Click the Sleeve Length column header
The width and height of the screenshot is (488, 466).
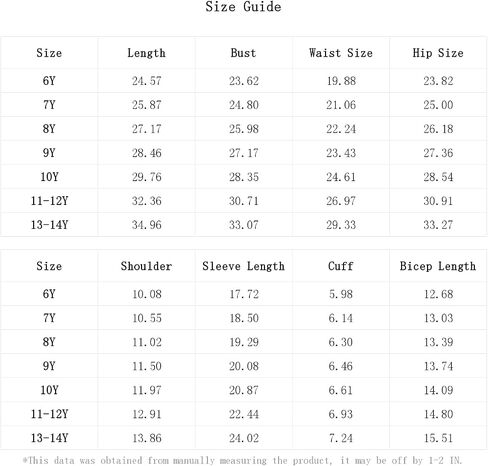point(243,266)
